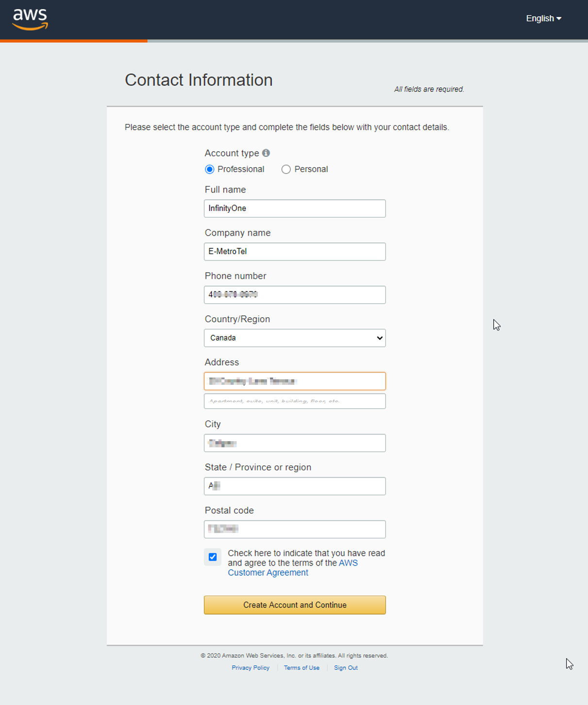Click the Country/Region label

[237, 319]
